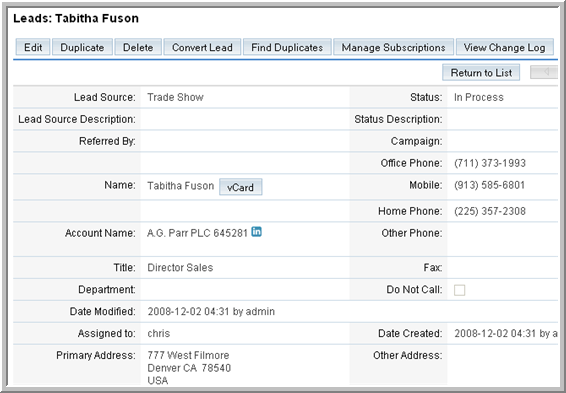Select assigned user chris
Screen dimensions: 566x393
pos(158,333)
